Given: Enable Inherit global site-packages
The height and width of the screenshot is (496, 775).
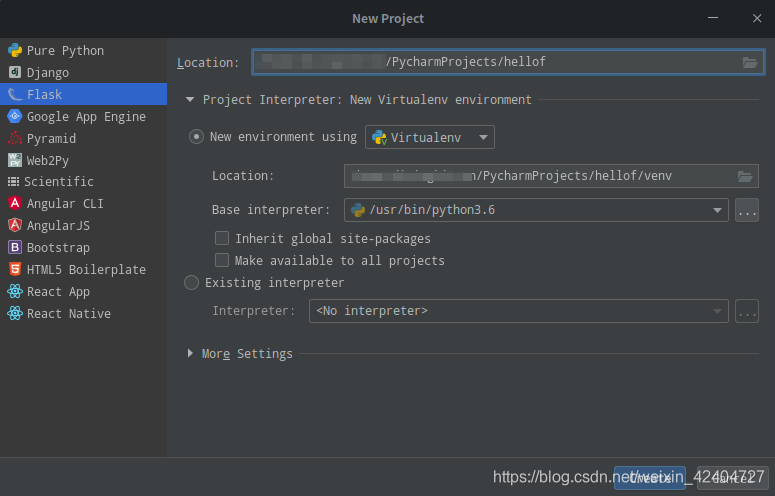Looking at the screenshot, I should point(222,238).
